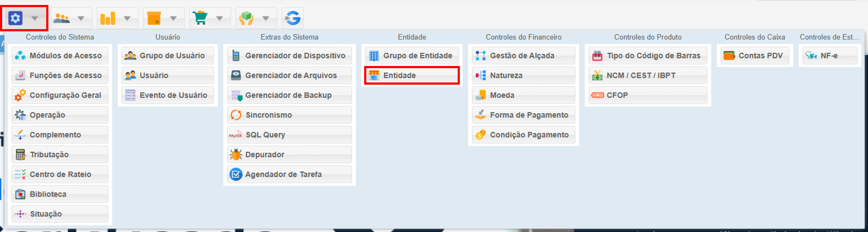Click the Condição Pagamento coin icon
The image size is (868, 232).
coord(481,135)
